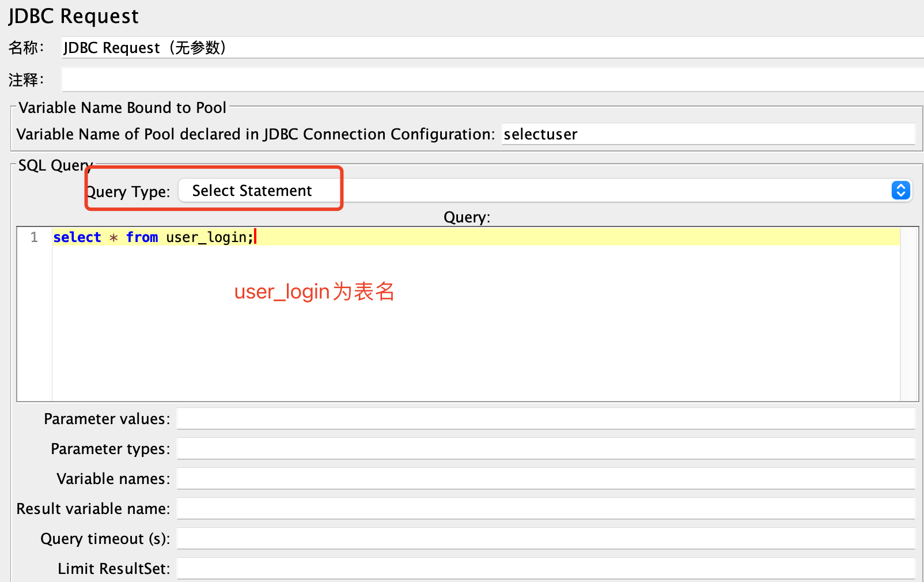Click the Variable names field
924x582 pixels.
tap(545, 479)
